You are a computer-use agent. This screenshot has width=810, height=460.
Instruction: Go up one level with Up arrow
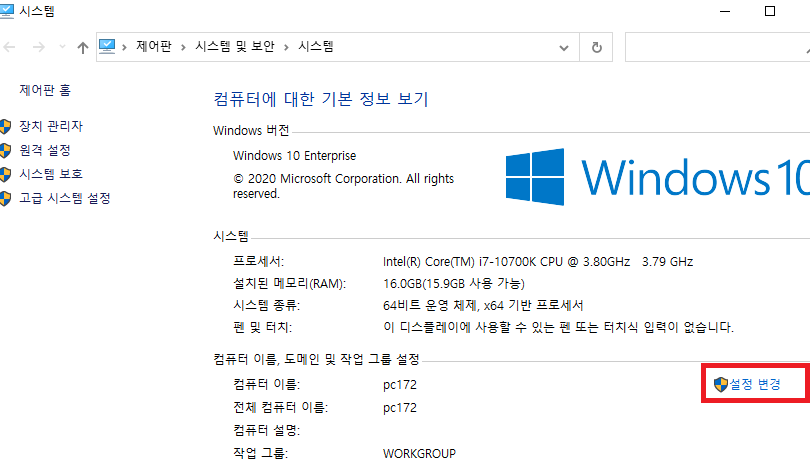click(83, 48)
